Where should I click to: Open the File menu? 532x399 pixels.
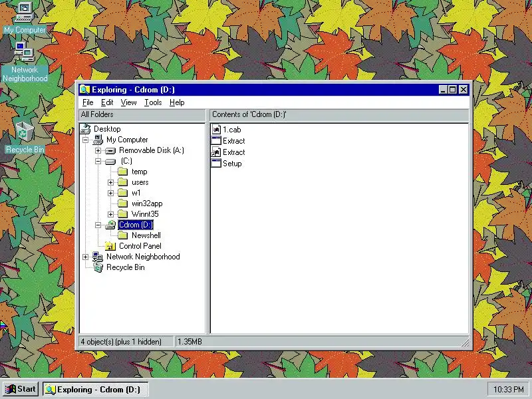[88, 102]
